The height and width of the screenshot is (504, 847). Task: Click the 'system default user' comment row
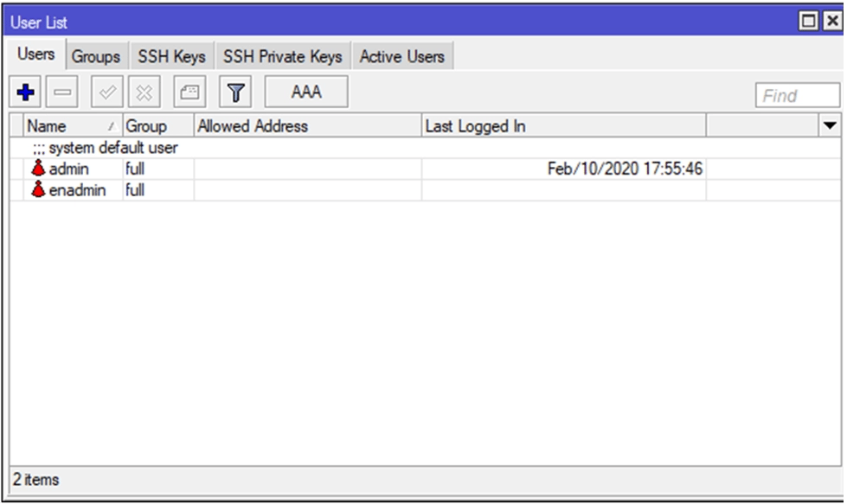coord(425,148)
